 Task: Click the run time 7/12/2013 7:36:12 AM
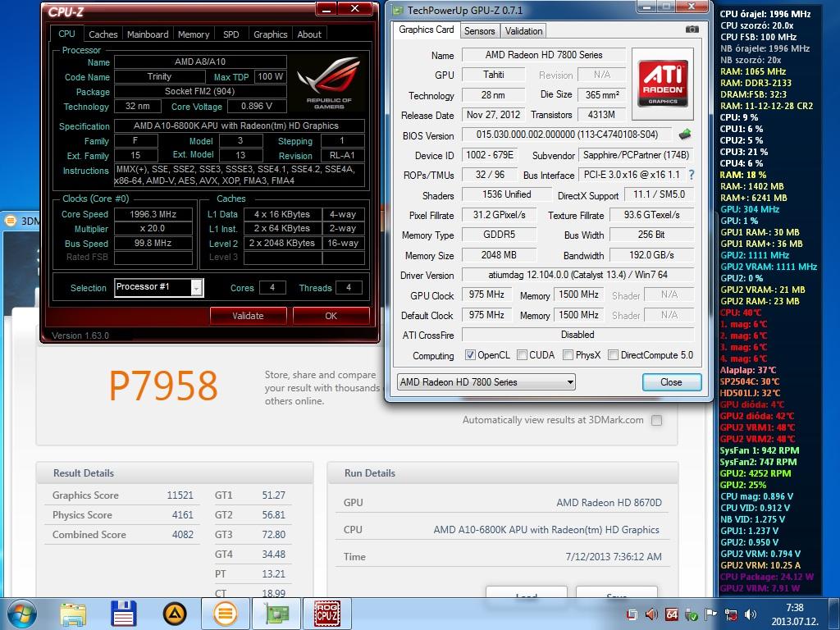[x=614, y=557]
